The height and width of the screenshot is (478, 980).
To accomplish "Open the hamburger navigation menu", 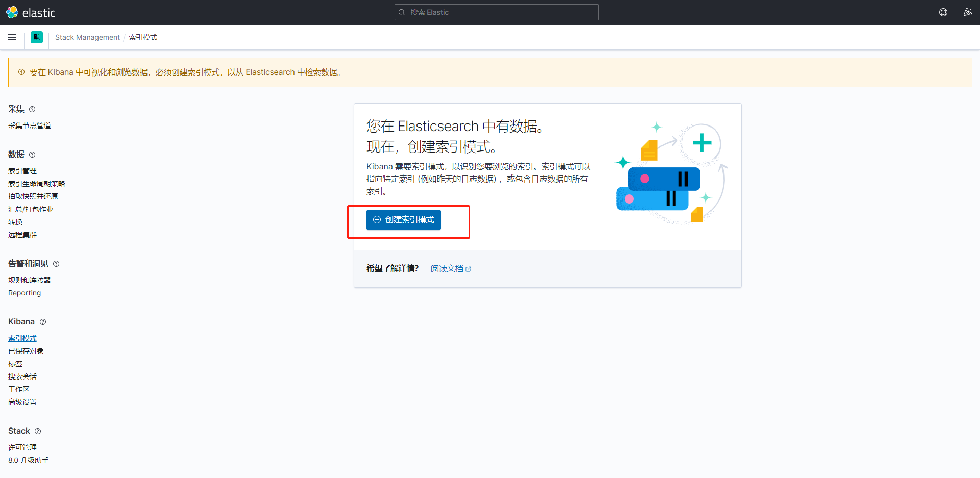I will [x=12, y=37].
